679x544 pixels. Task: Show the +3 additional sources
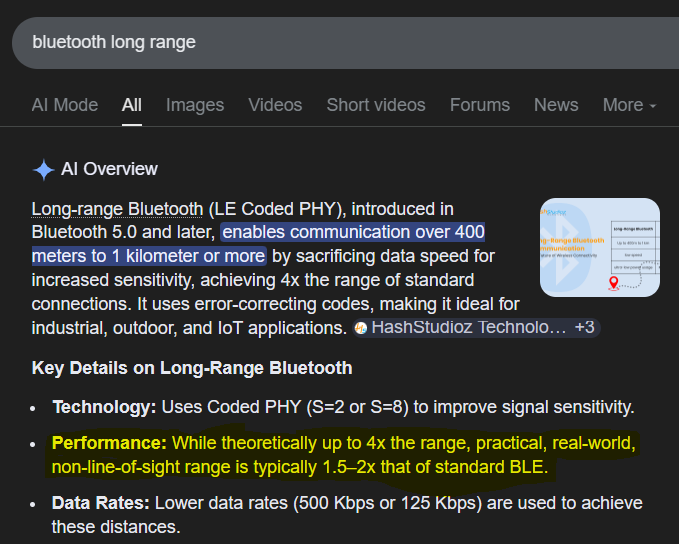[584, 327]
